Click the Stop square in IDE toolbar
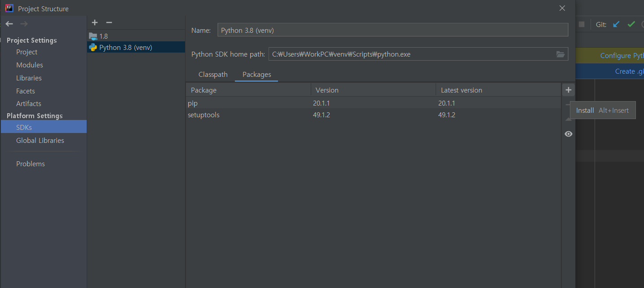This screenshot has height=288, width=644. (x=582, y=24)
